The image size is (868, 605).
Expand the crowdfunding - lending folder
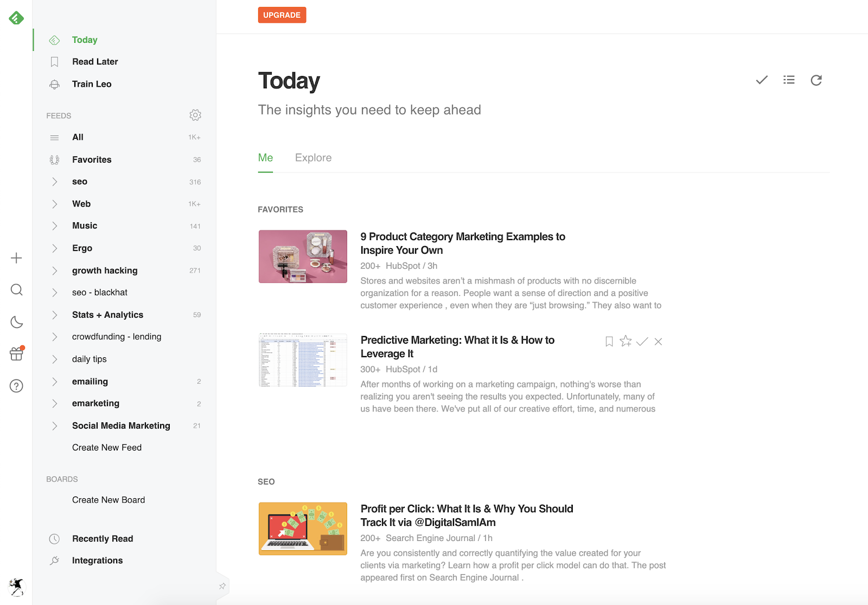[x=54, y=337]
